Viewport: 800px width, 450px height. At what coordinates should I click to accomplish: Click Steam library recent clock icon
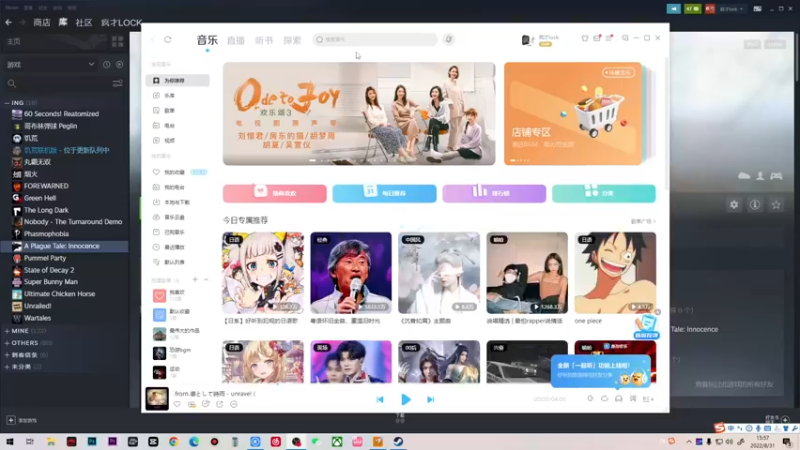(x=106, y=65)
